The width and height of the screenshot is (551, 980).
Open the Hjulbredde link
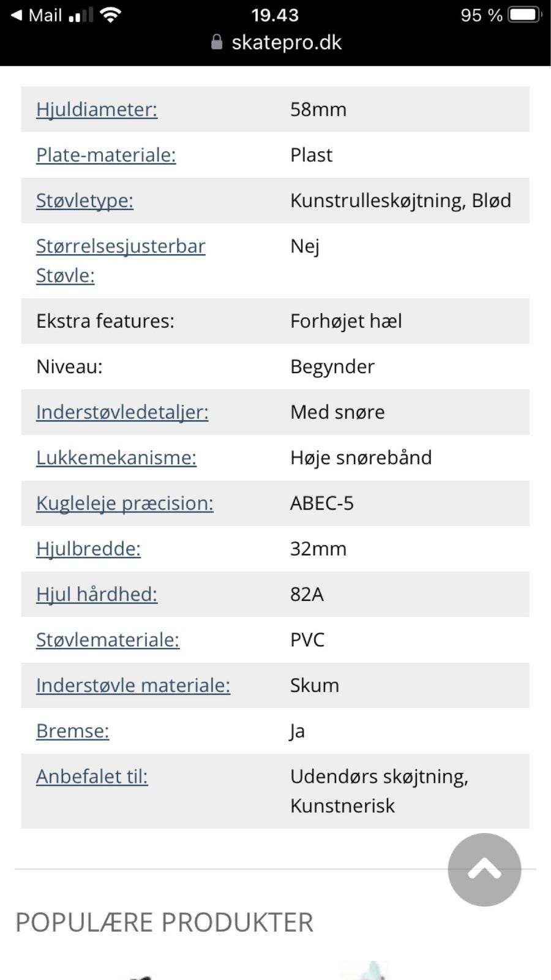tap(88, 549)
